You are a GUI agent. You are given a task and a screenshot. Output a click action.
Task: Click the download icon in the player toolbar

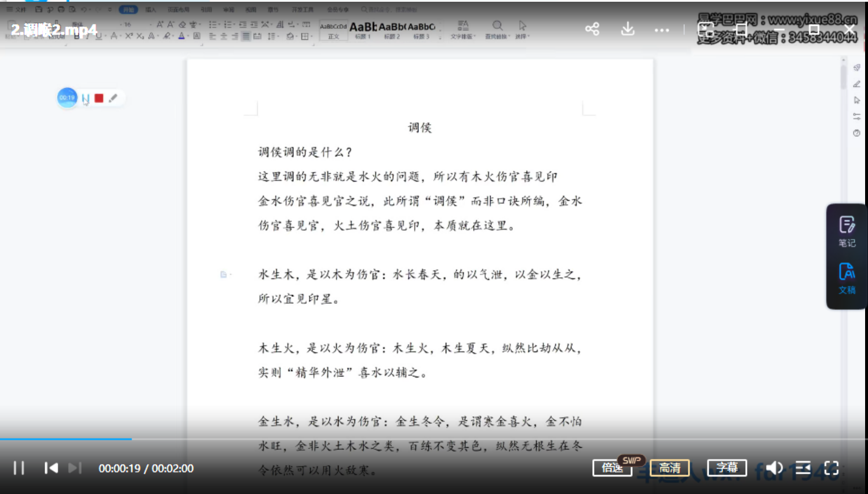628,29
